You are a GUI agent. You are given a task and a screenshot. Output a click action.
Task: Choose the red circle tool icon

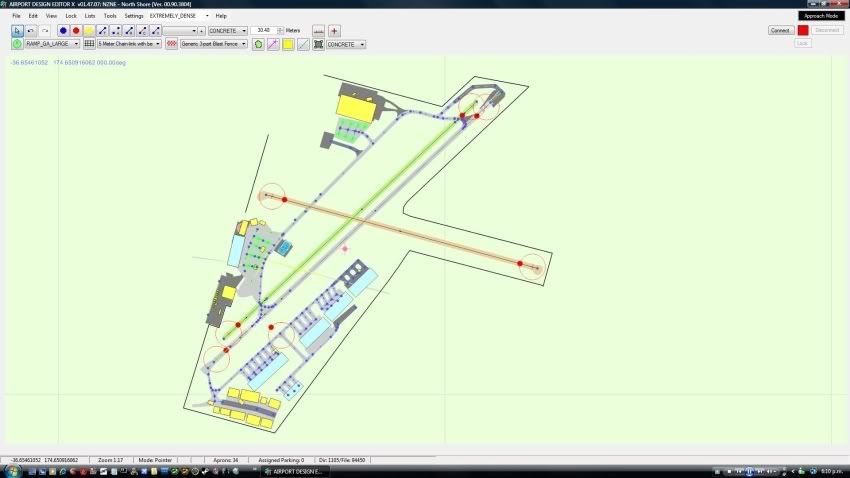(75, 31)
